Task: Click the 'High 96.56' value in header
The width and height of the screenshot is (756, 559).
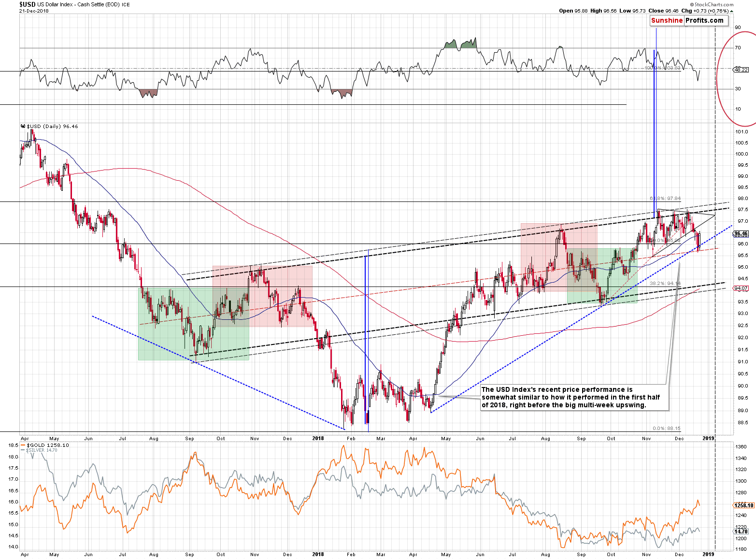Action: click(x=603, y=11)
